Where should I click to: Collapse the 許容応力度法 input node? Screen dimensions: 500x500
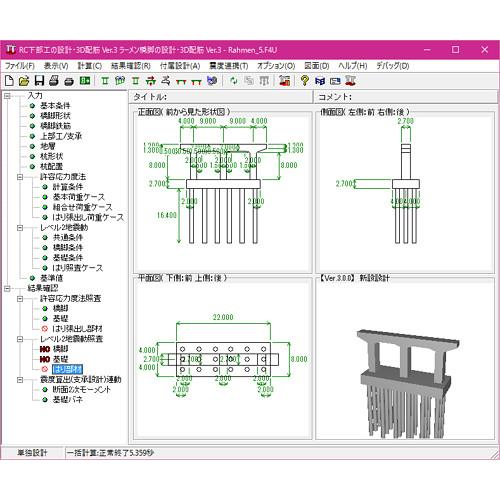pos(20,177)
